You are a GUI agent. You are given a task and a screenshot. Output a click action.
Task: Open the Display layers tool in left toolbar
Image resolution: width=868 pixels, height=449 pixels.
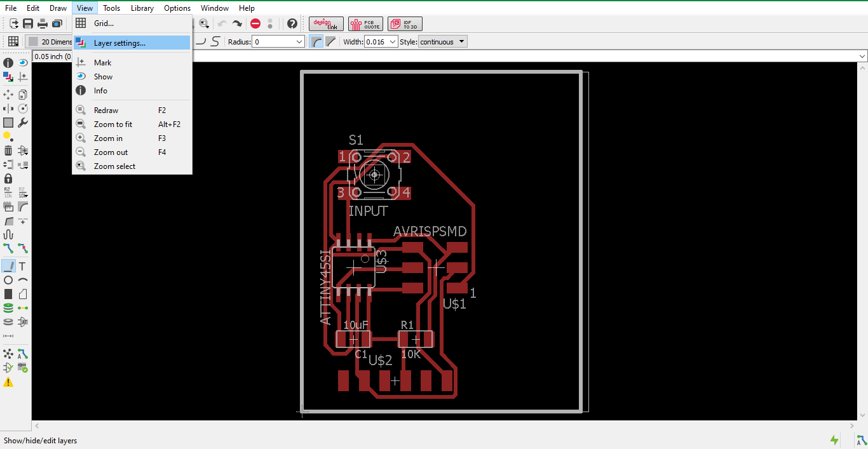[8, 77]
